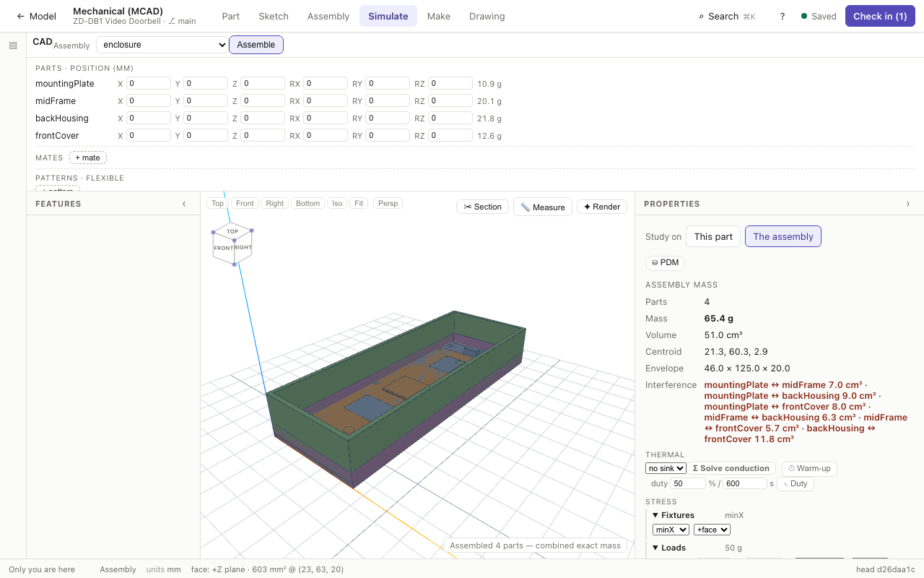924x578 pixels.
Task: Click mountingPlate X position field
Action: pos(149,83)
